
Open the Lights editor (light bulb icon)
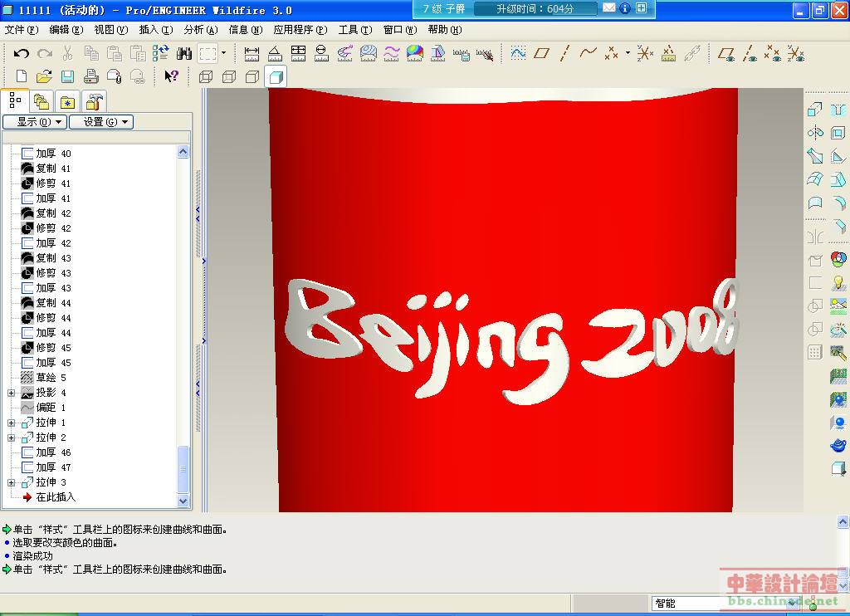838,282
